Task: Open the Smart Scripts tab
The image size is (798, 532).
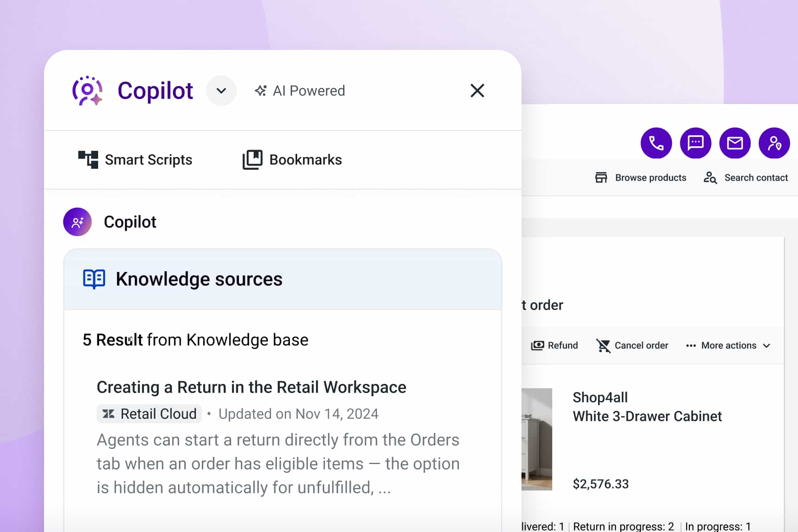Action: pyautogui.click(x=135, y=160)
